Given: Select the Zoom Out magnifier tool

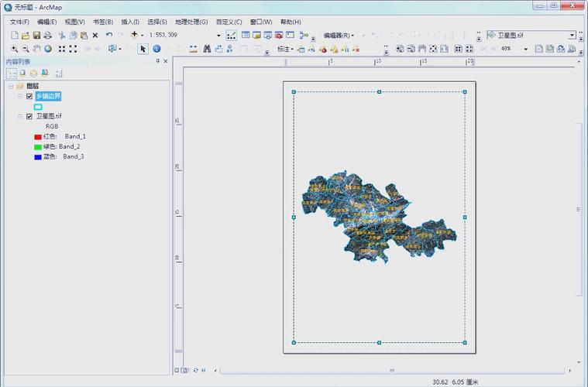Looking at the screenshot, I should coord(26,49).
